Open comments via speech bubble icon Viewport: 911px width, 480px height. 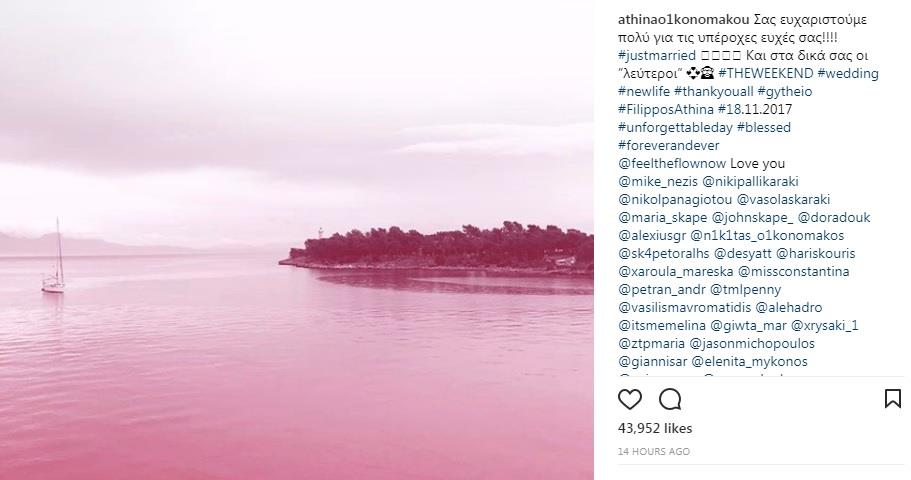click(670, 399)
